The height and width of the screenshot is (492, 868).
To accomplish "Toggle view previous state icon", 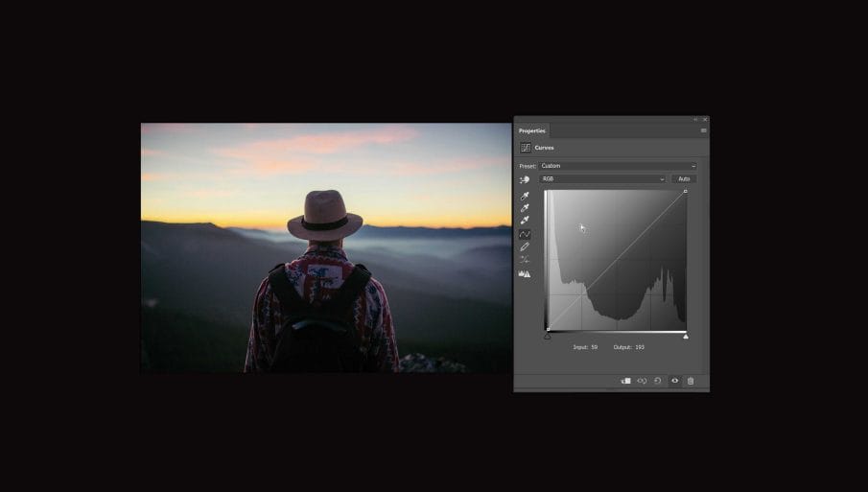I will click(642, 381).
